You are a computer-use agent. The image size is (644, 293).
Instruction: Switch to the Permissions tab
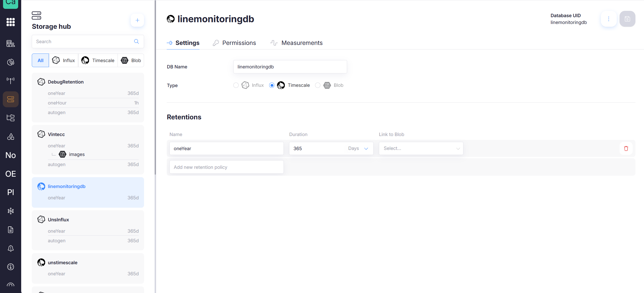click(234, 43)
